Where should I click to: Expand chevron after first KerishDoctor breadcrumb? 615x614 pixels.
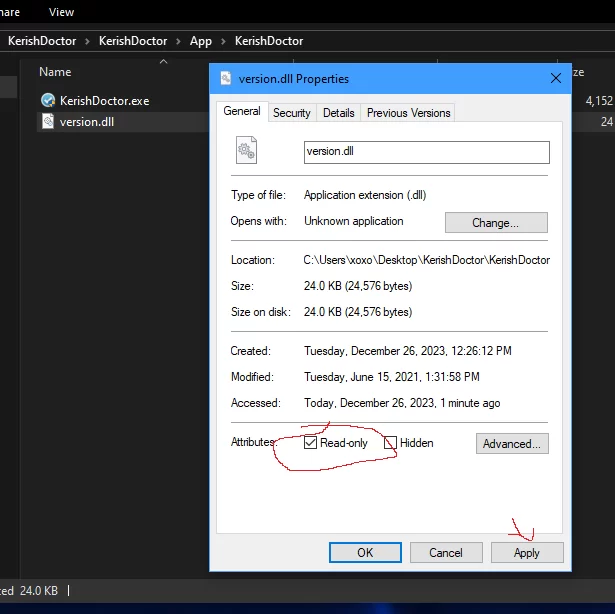87,41
